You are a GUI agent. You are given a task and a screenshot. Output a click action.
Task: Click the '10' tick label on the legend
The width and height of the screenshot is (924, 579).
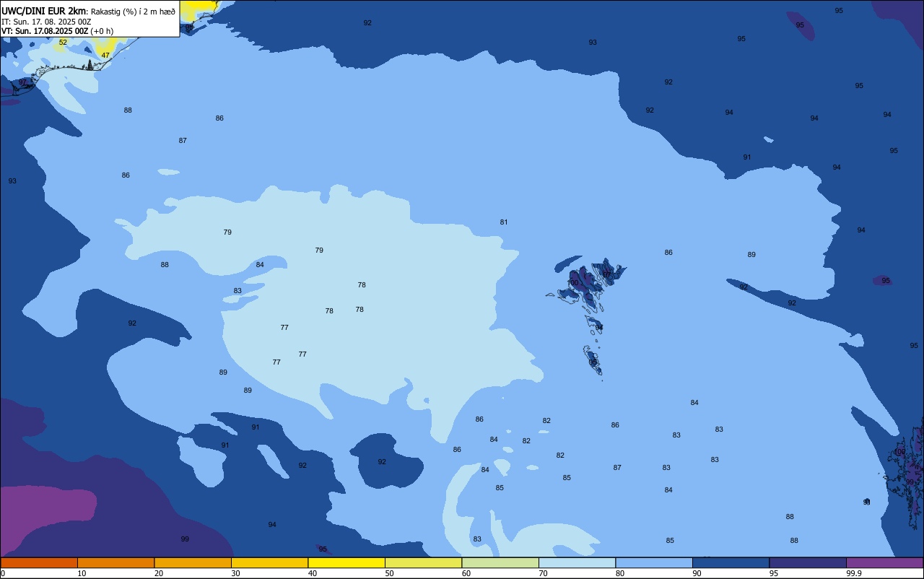[82, 573]
